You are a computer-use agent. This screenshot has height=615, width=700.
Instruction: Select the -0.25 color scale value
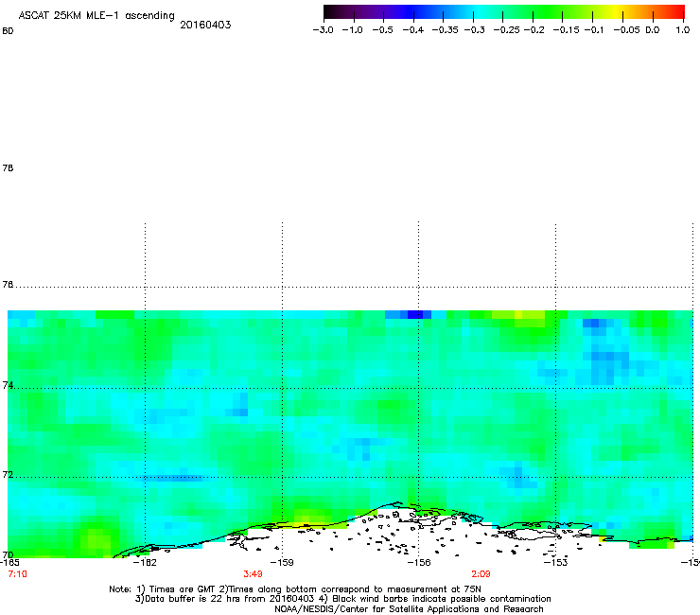(507, 30)
